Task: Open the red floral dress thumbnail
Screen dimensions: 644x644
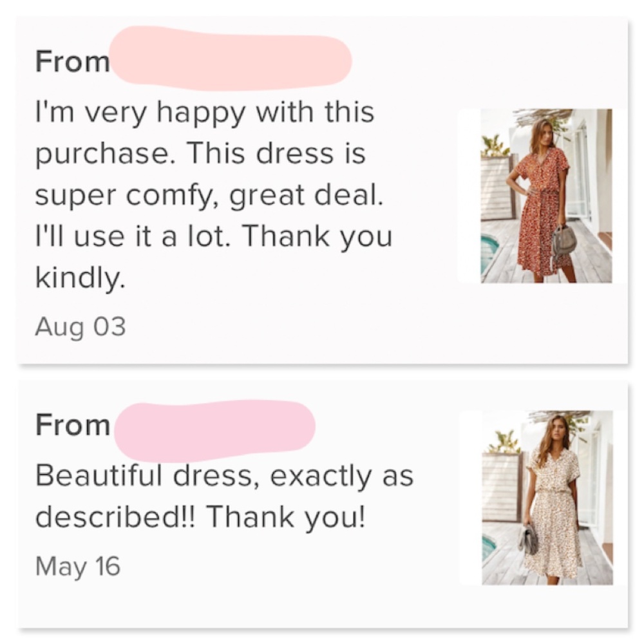Action: [546, 196]
